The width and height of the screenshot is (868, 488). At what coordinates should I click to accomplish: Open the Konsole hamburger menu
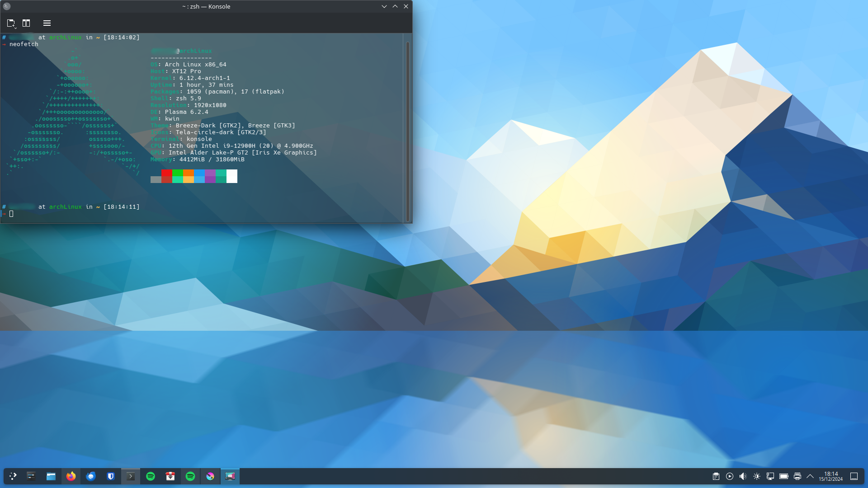(x=47, y=23)
